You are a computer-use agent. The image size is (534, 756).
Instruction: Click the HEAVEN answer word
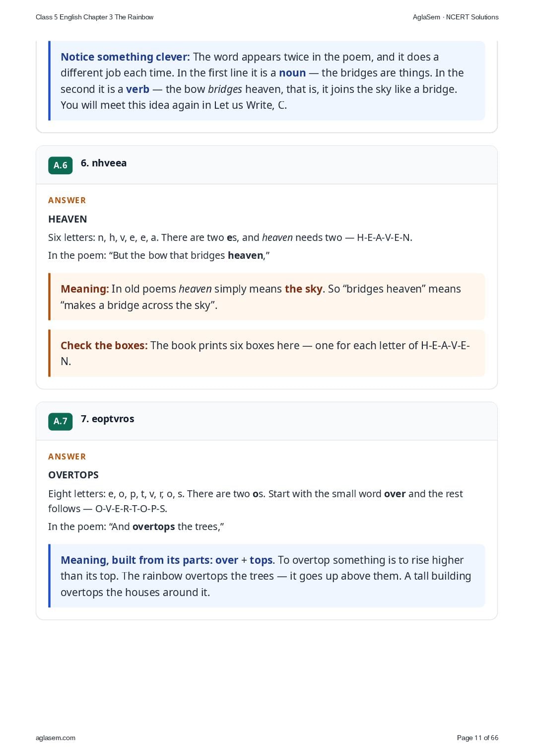tap(67, 219)
